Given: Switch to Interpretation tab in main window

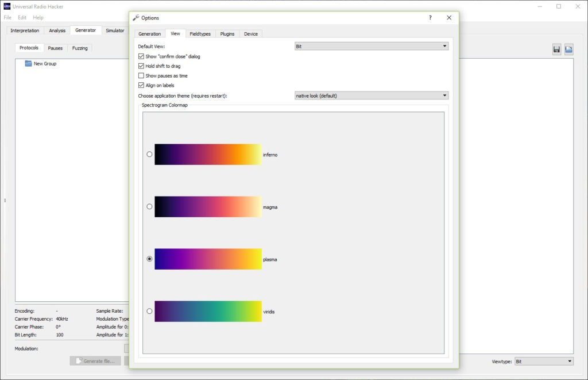Looking at the screenshot, I should pos(25,30).
